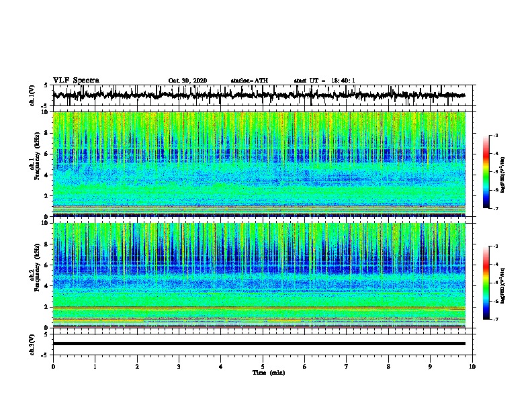
Task: Click the "-3" label on ch.1 color bar
Action: [x=495, y=135]
